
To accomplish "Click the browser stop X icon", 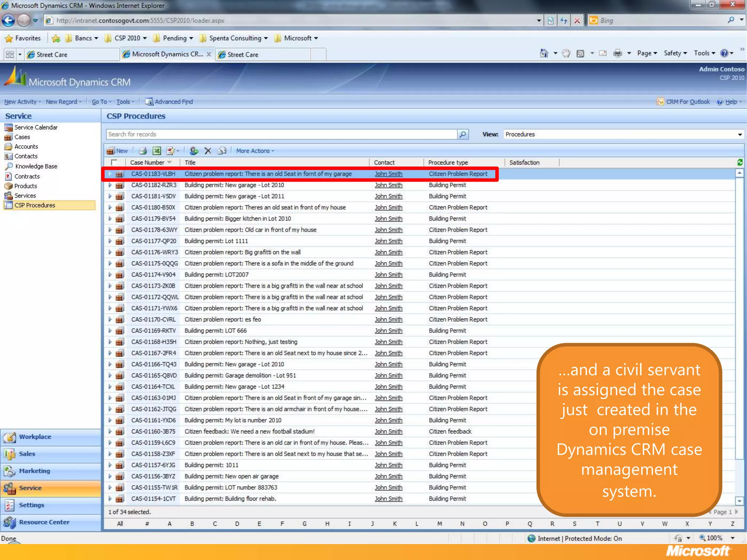I will [x=577, y=20].
